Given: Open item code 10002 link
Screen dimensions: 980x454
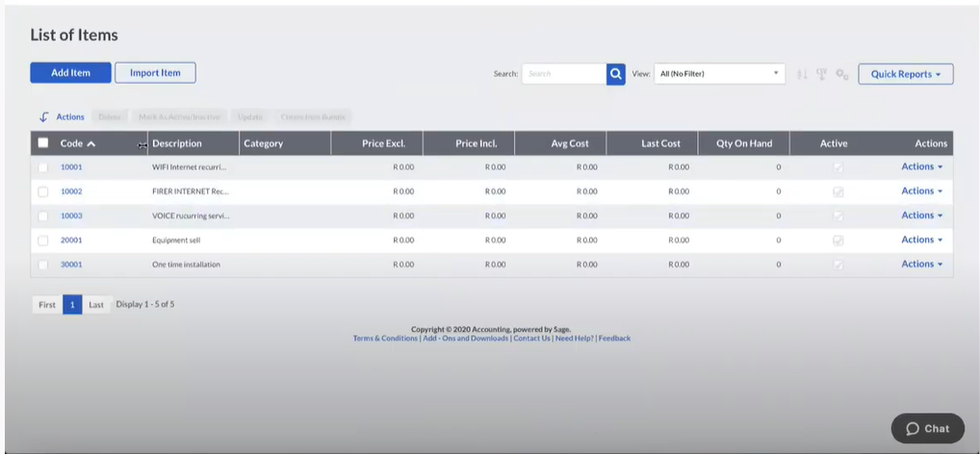Looking at the screenshot, I should pos(71,191).
